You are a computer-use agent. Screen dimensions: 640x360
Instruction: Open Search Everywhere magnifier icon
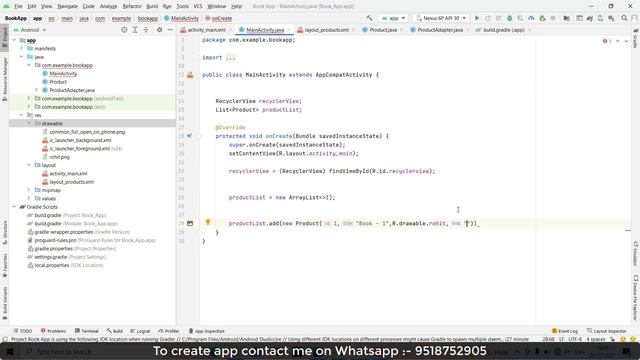pyautogui.click(x=624, y=18)
